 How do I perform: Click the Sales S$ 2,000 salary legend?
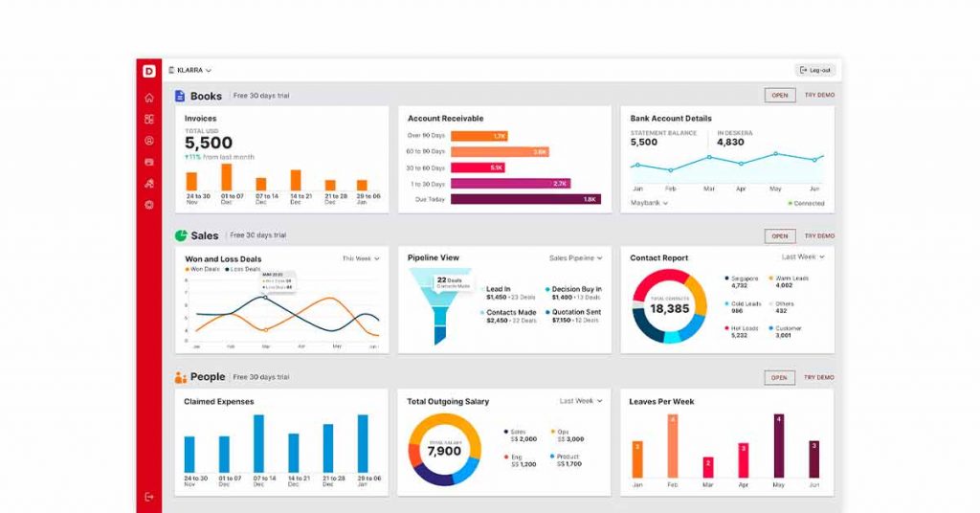point(521,435)
